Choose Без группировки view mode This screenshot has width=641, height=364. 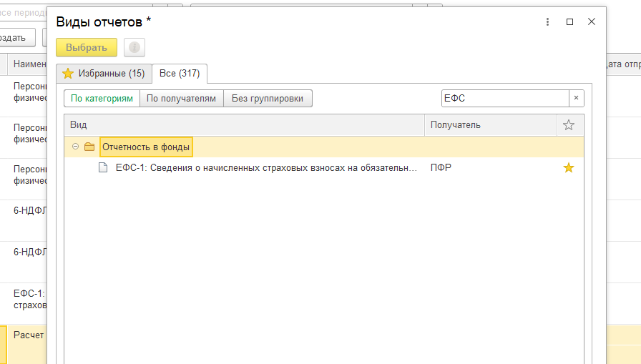click(x=268, y=99)
